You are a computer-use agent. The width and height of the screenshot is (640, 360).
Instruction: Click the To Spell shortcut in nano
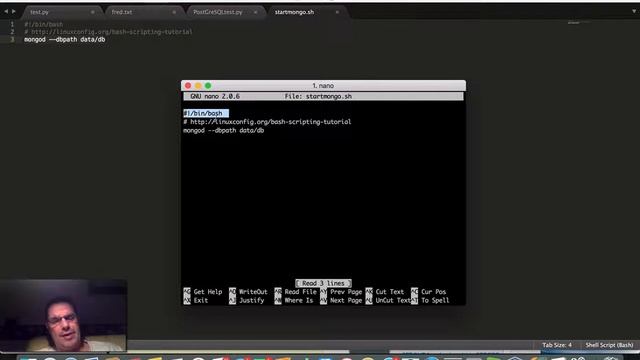coord(430,300)
